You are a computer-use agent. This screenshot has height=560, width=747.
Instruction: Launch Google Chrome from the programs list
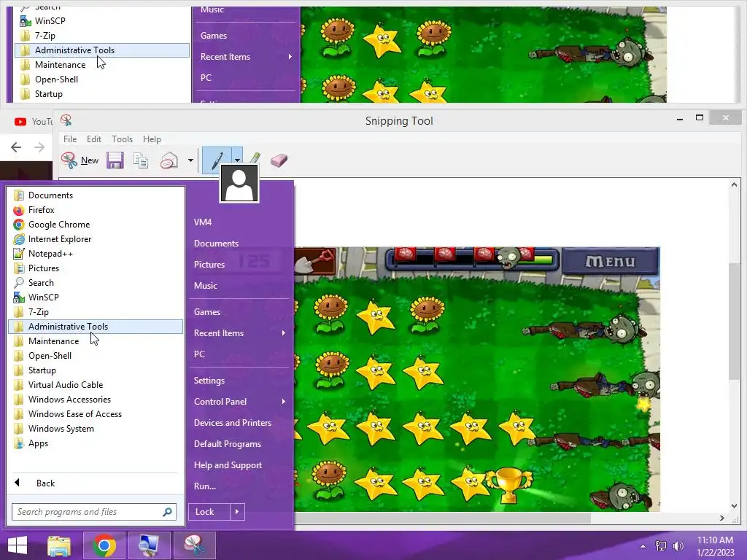[x=96, y=225]
